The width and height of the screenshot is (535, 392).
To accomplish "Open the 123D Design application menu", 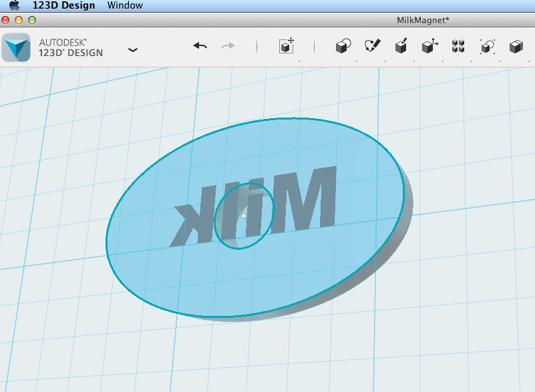I will click(64, 5).
